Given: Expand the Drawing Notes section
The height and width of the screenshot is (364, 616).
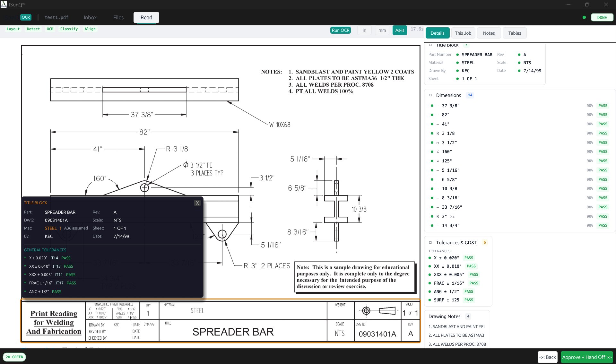Looking at the screenshot, I should [444, 316].
